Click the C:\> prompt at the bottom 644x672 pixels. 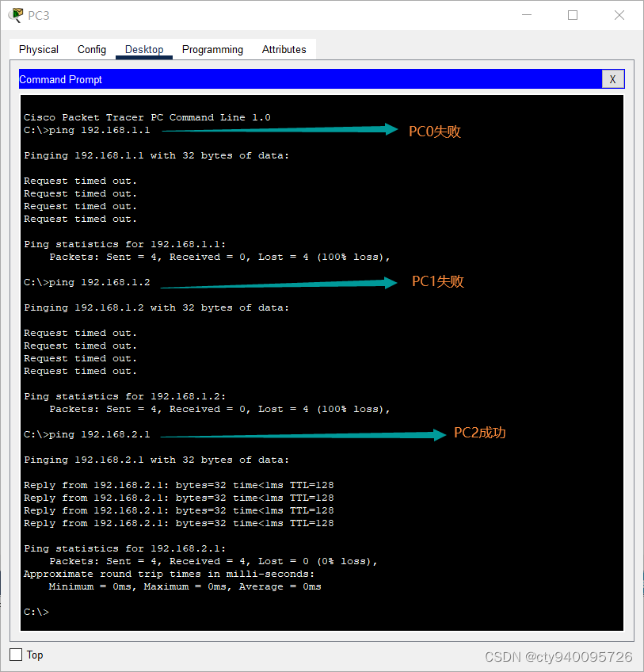pos(36,612)
